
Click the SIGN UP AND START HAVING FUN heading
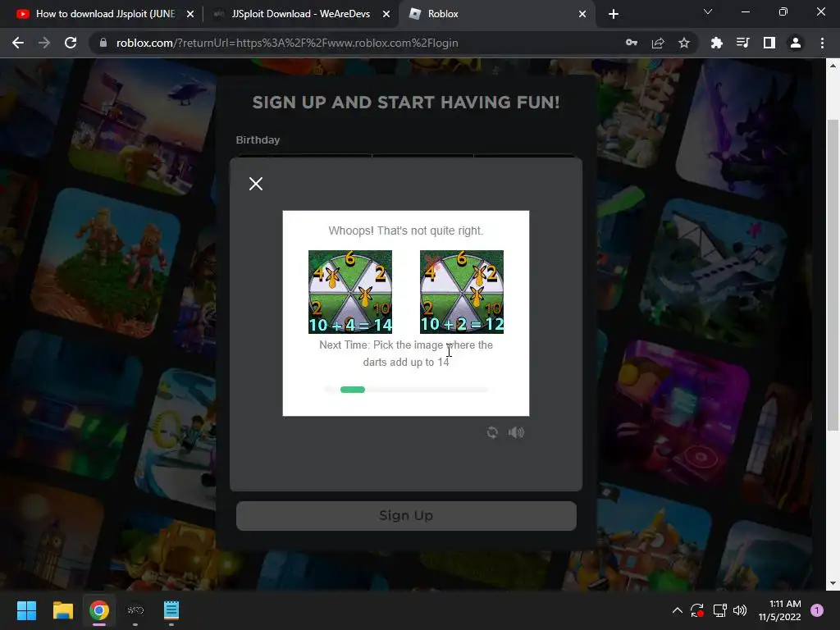pyautogui.click(x=406, y=103)
